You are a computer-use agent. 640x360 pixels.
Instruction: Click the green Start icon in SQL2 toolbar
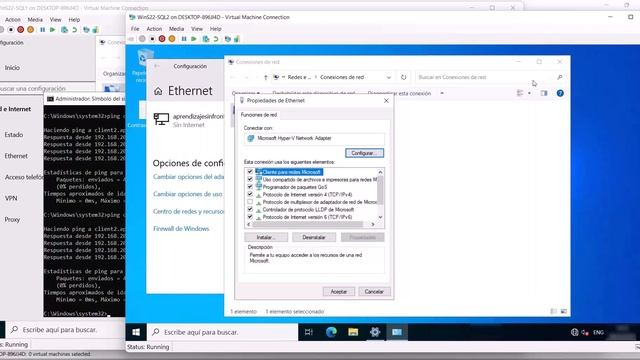tap(194, 39)
